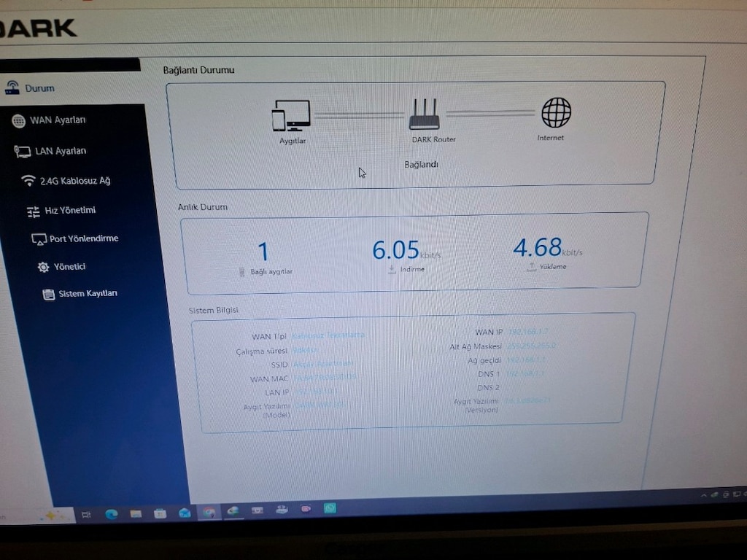Click the WAN IP address value
Image resolution: width=747 pixels, height=560 pixels.
(528, 332)
